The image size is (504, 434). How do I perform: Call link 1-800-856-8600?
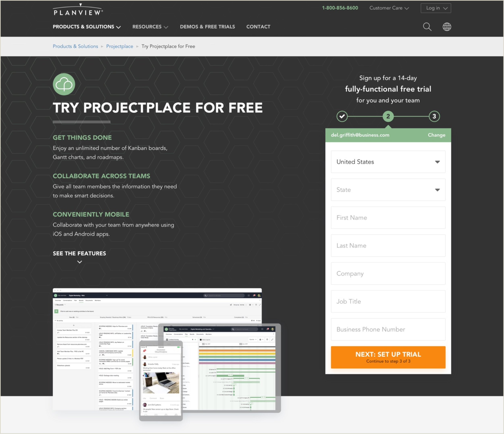pyautogui.click(x=340, y=8)
